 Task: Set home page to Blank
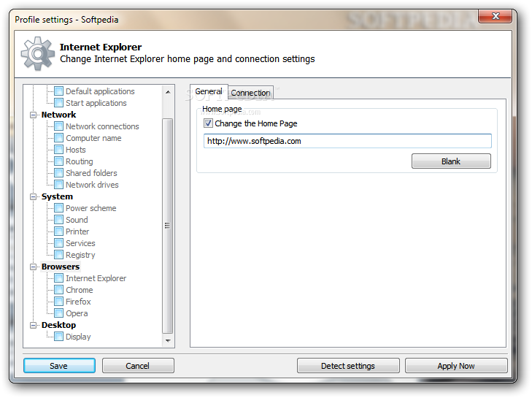tap(451, 161)
